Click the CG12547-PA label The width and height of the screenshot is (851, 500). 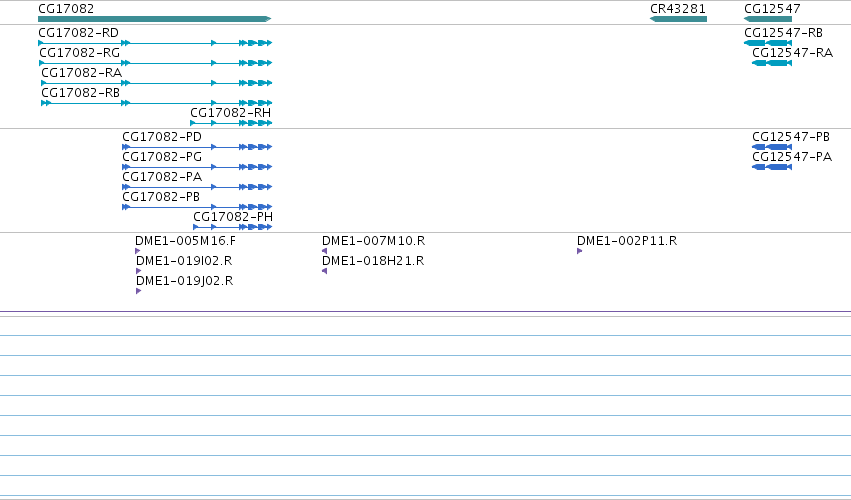(x=792, y=157)
